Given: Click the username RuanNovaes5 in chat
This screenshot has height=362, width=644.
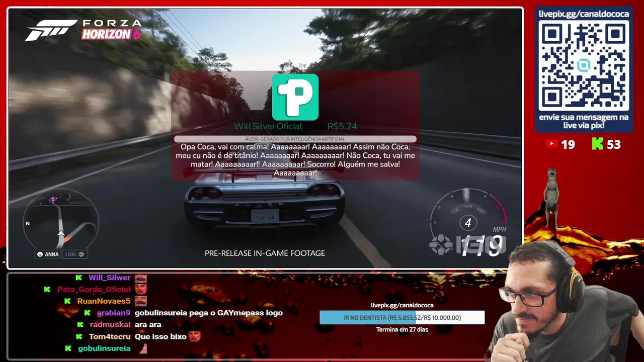Looking at the screenshot, I should click(104, 301).
